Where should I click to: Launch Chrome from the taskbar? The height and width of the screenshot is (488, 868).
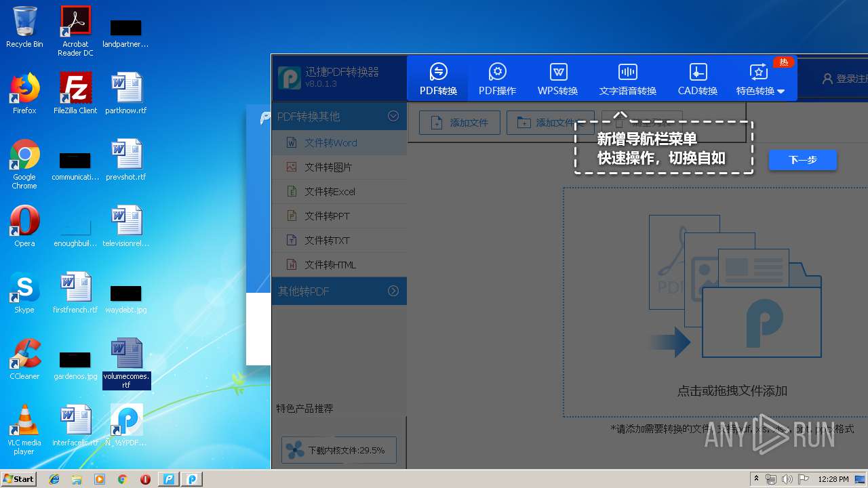122,479
